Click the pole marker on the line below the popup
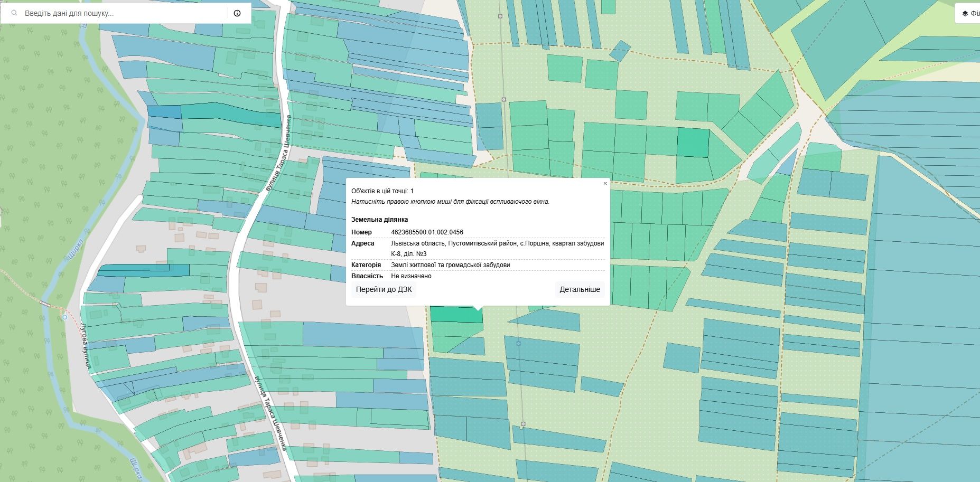The image size is (980, 482). coord(518,343)
